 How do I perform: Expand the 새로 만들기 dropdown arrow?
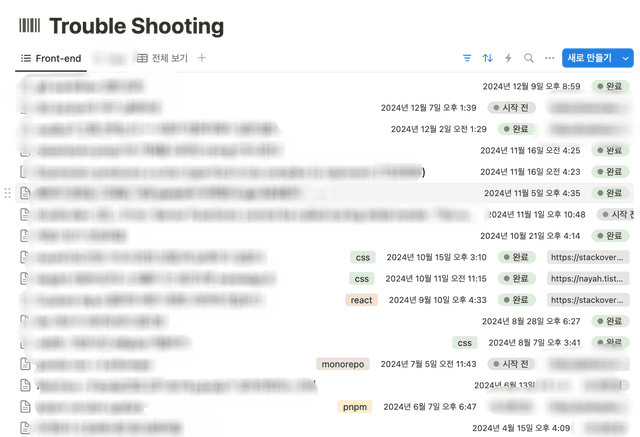pos(626,59)
